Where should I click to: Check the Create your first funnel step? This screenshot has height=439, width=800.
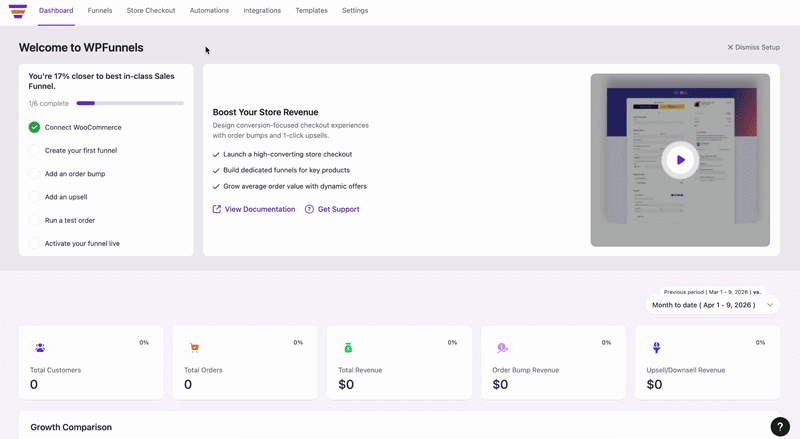click(x=35, y=150)
